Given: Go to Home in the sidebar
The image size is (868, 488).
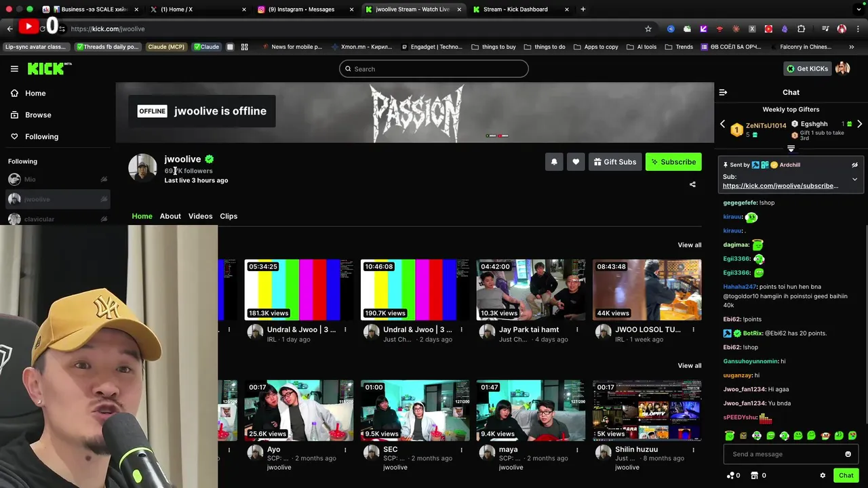Looking at the screenshot, I should [28, 93].
